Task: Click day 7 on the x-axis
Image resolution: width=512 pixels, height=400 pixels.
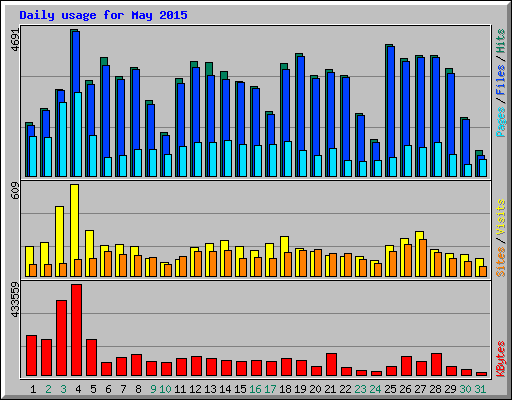Action: coord(123,389)
